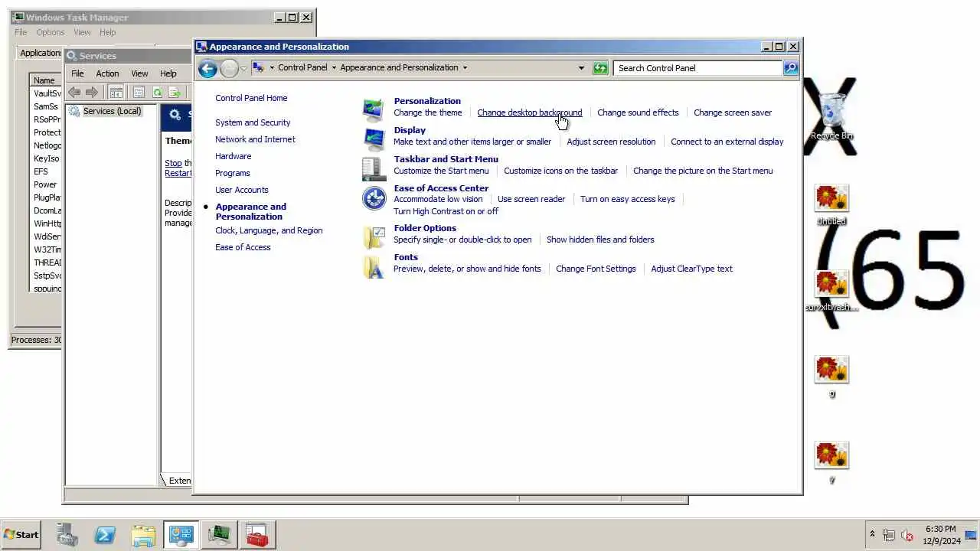Open Clock, Language, and Region
The image size is (980, 551).
point(269,230)
